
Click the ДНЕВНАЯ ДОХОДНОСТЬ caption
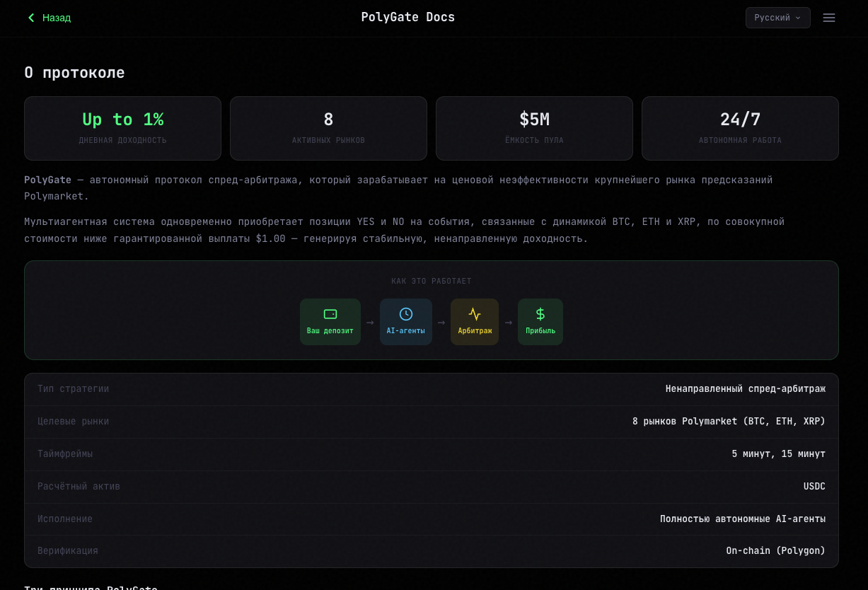click(x=123, y=141)
